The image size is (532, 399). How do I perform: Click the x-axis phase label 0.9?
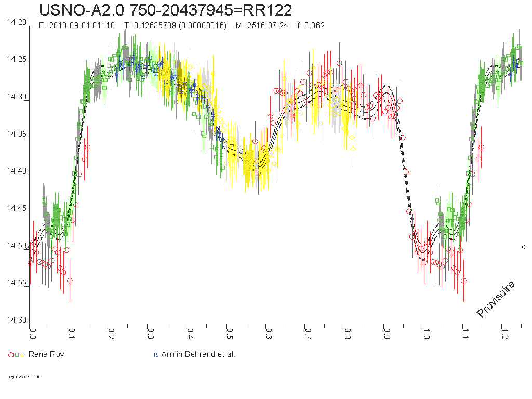387,334
